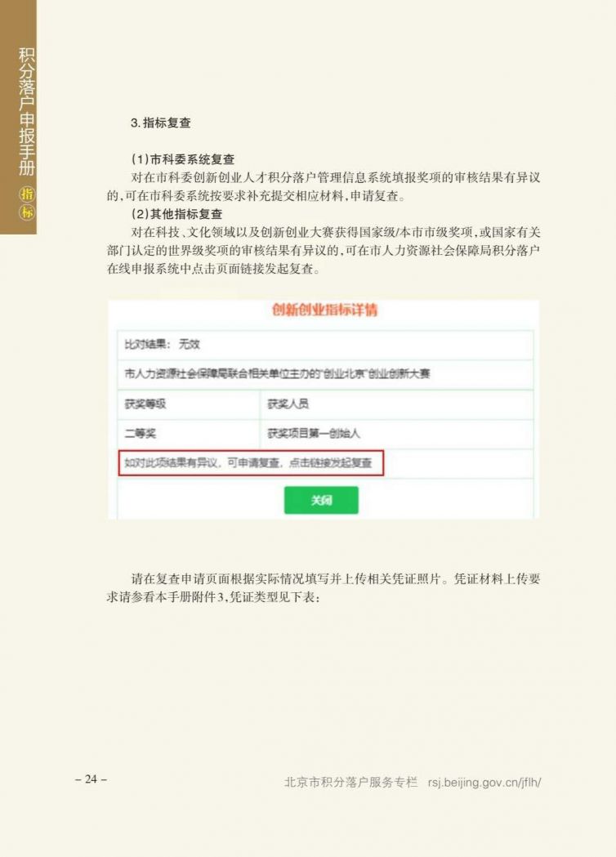Click paragraph starting 对在市科委创新创业人才
This screenshot has width=616, height=857.
[x=324, y=186]
